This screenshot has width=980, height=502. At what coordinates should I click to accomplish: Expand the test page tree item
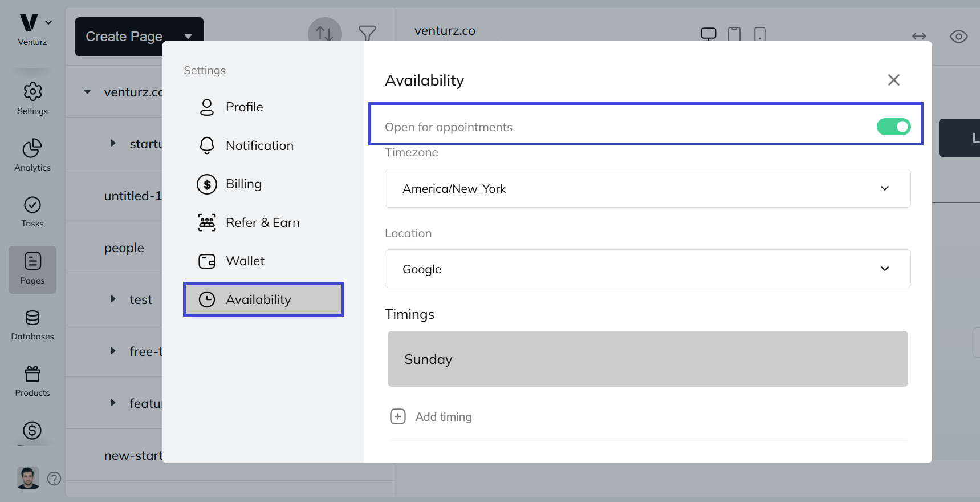click(112, 299)
